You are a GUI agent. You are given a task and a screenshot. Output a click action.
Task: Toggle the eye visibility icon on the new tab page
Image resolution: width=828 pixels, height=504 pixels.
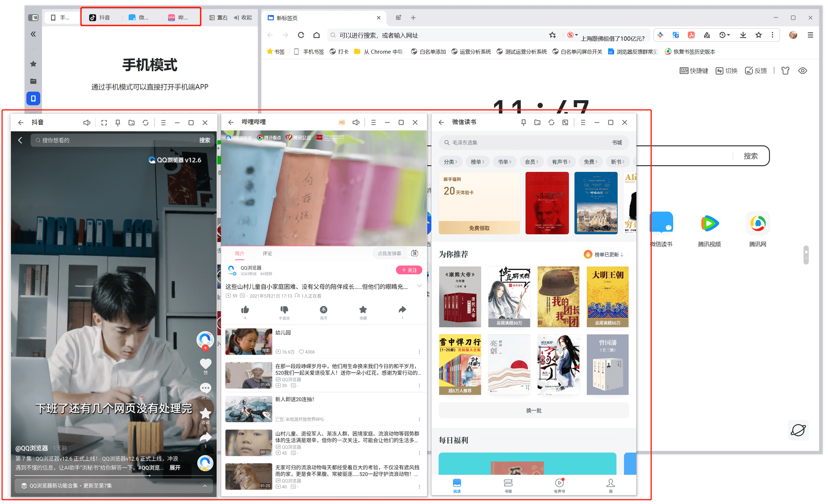(x=803, y=71)
